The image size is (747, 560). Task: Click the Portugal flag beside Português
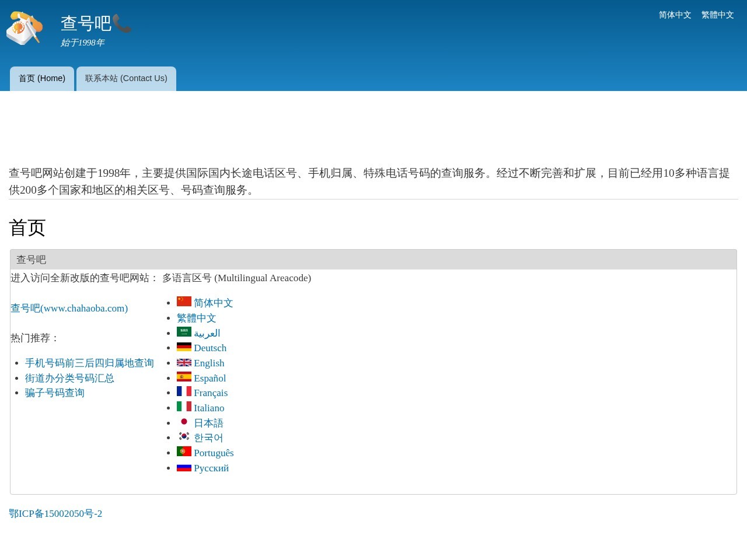pyautogui.click(x=184, y=452)
